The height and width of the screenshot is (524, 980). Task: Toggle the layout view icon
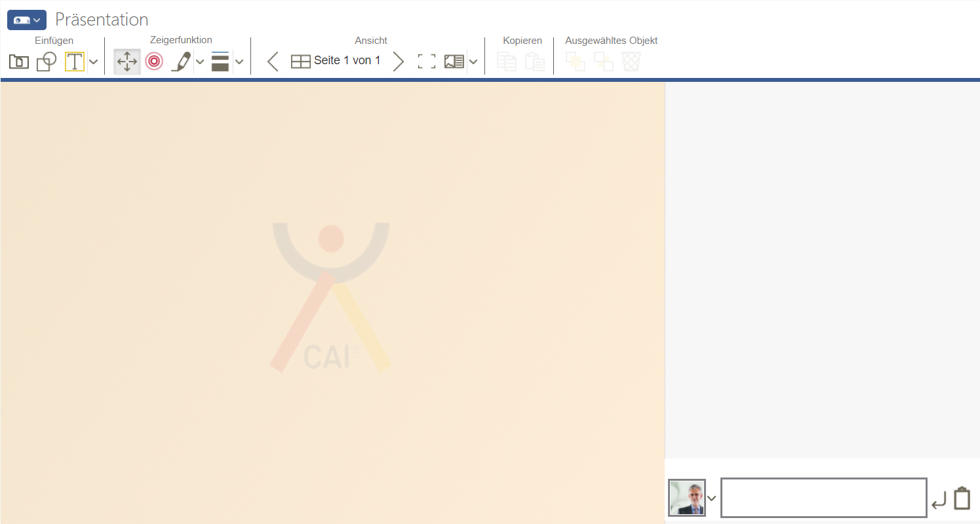454,62
